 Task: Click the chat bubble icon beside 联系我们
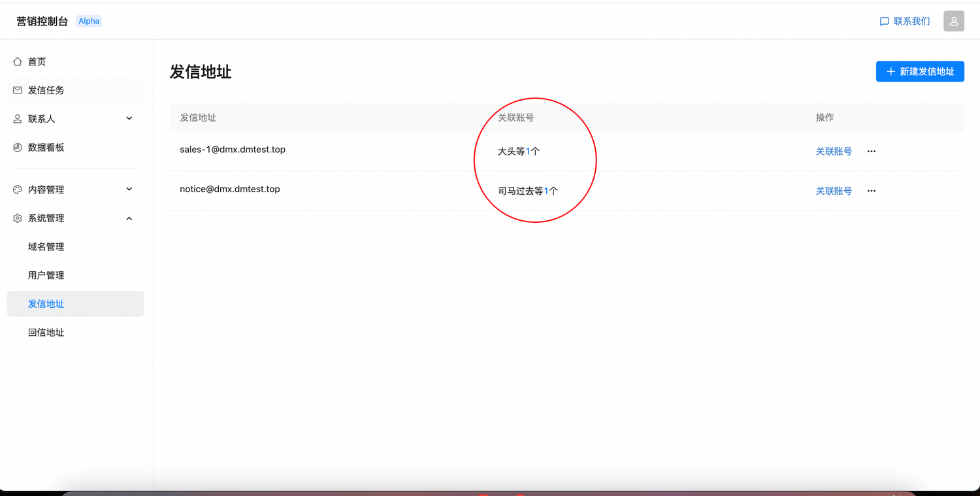(885, 22)
